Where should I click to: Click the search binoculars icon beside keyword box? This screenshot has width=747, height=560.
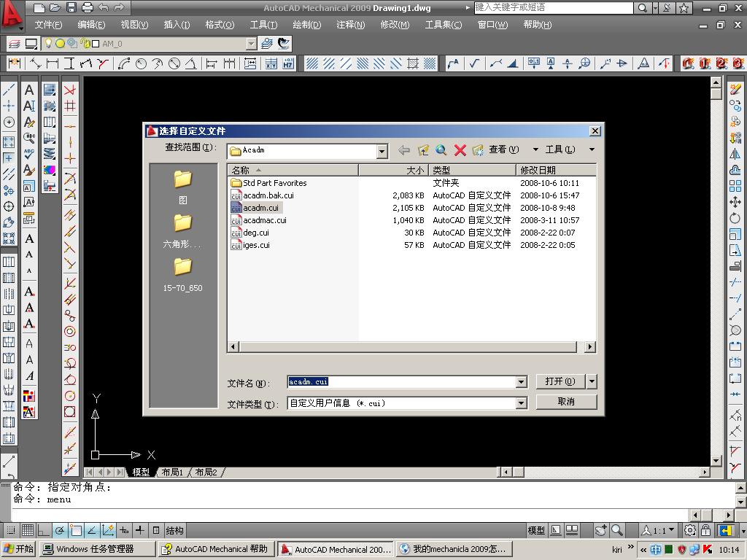point(643,7)
